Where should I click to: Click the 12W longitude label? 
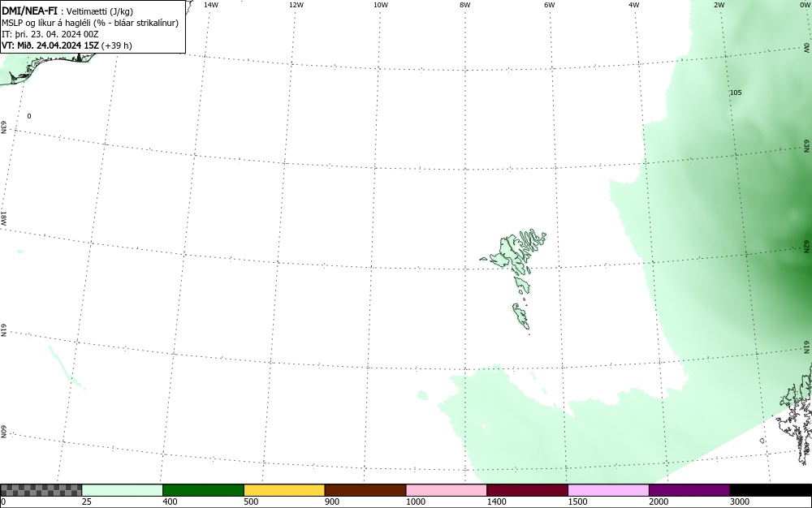[296, 5]
